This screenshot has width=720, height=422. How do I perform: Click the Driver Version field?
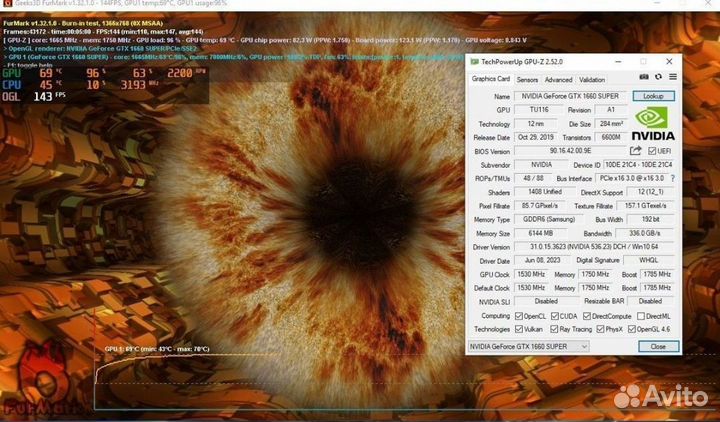(x=594, y=247)
